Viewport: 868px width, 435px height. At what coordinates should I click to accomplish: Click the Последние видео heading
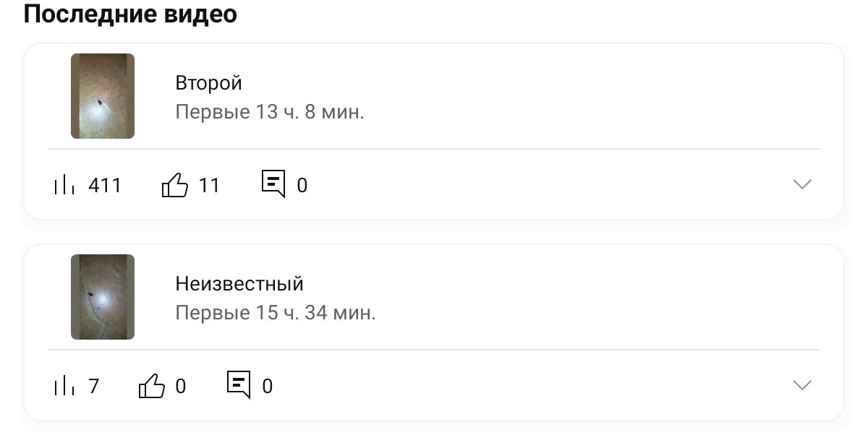click(130, 14)
